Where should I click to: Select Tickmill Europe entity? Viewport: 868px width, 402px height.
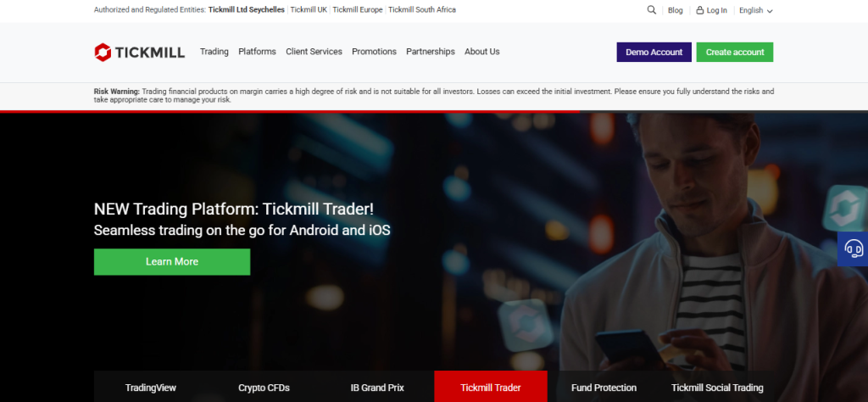point(358,9)
